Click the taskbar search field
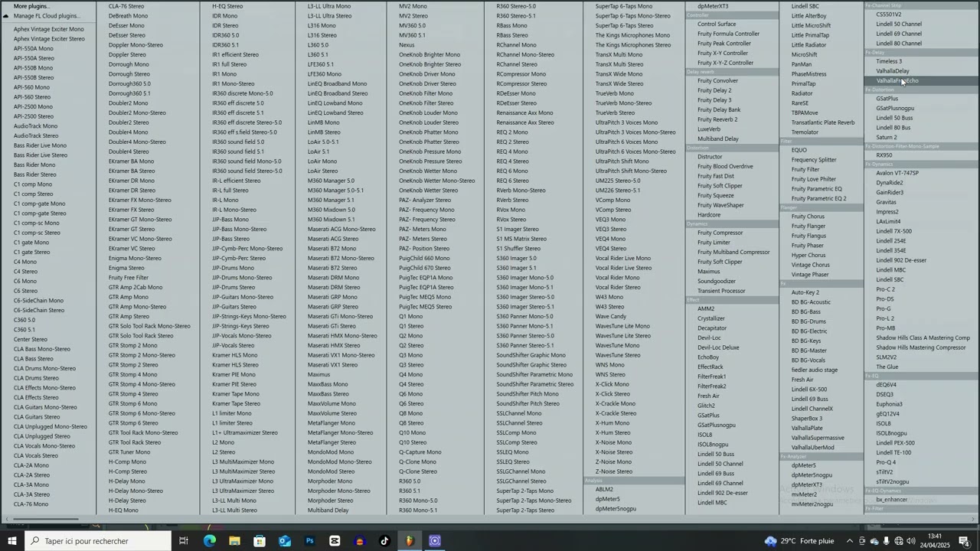 tap(96, 541)
